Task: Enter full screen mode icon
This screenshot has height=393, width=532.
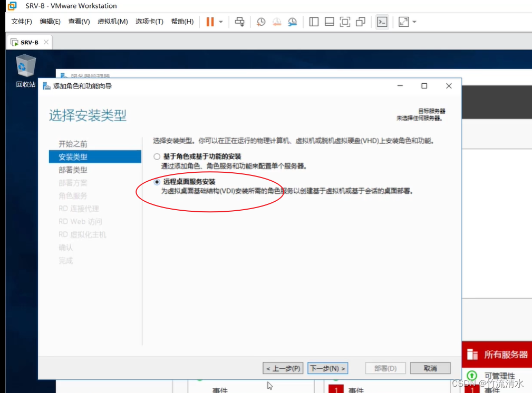Action: 345,22
